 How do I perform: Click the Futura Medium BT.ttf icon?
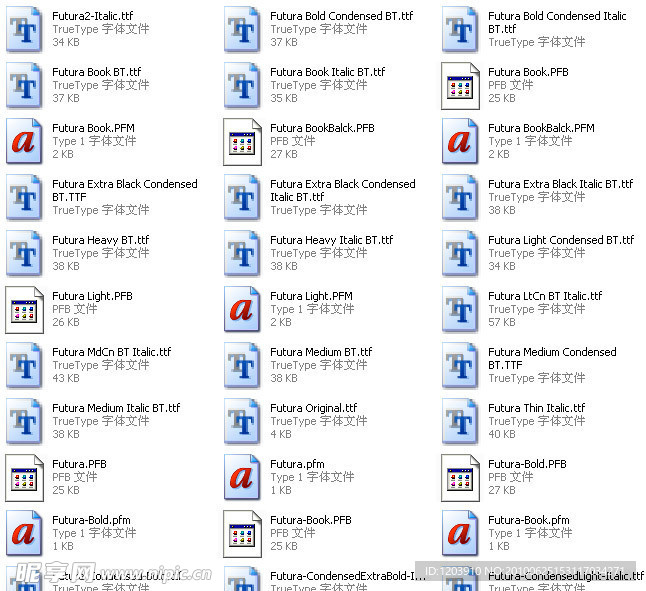(x=242, y=365)
